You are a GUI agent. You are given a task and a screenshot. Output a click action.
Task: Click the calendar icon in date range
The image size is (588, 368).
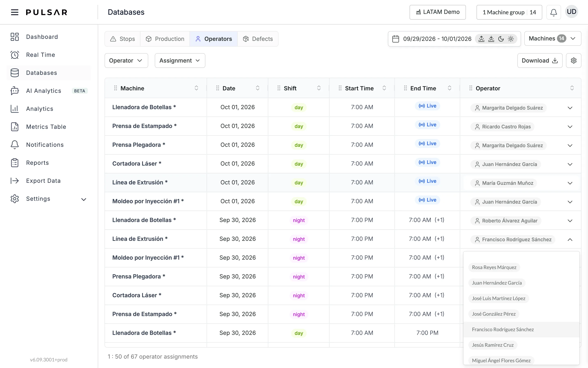pos(395,39)
